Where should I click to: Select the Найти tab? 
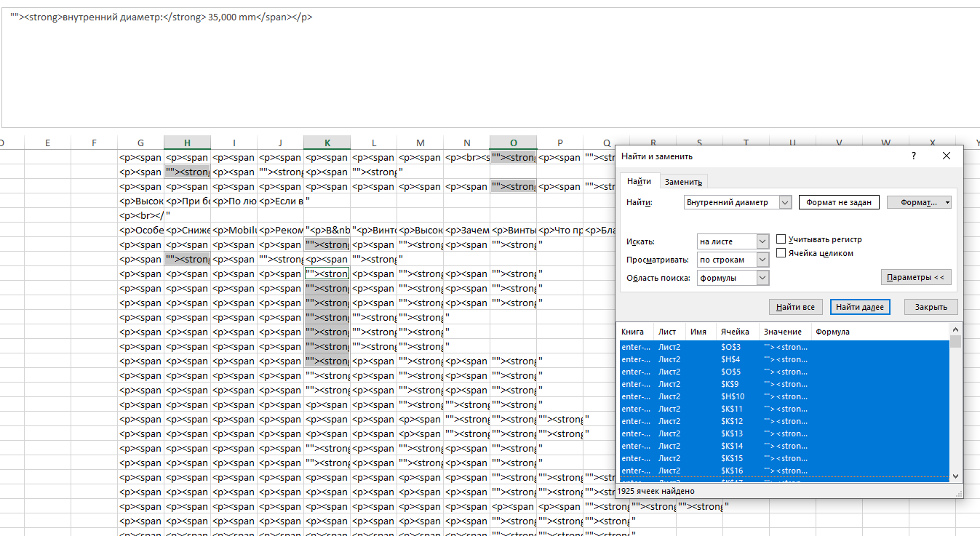point(640,181)
